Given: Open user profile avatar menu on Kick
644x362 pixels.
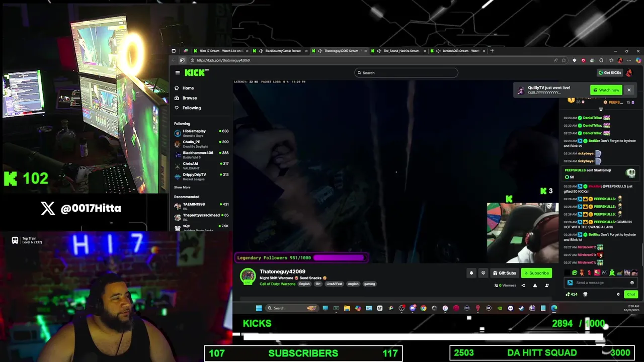Looking at the screenshot, I should pos(629,73).
